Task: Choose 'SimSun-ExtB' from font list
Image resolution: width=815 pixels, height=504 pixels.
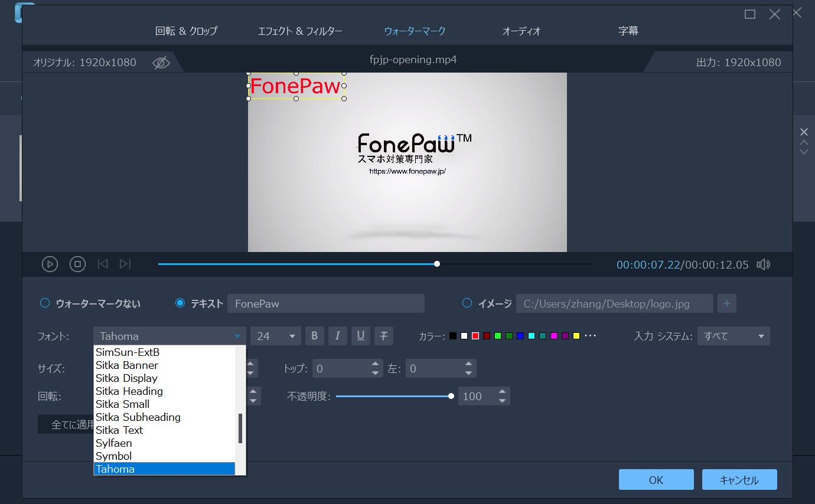Action: coord(164,352)
